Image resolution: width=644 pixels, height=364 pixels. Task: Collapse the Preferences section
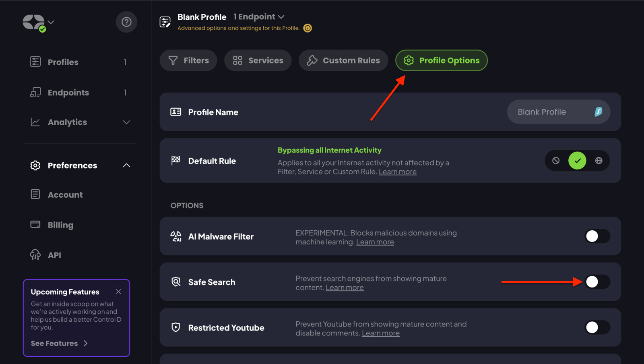point(126,165)
